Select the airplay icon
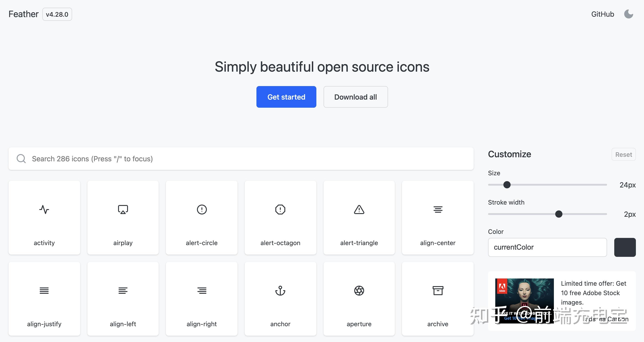The image size is (644, 342). coord(123,210)
